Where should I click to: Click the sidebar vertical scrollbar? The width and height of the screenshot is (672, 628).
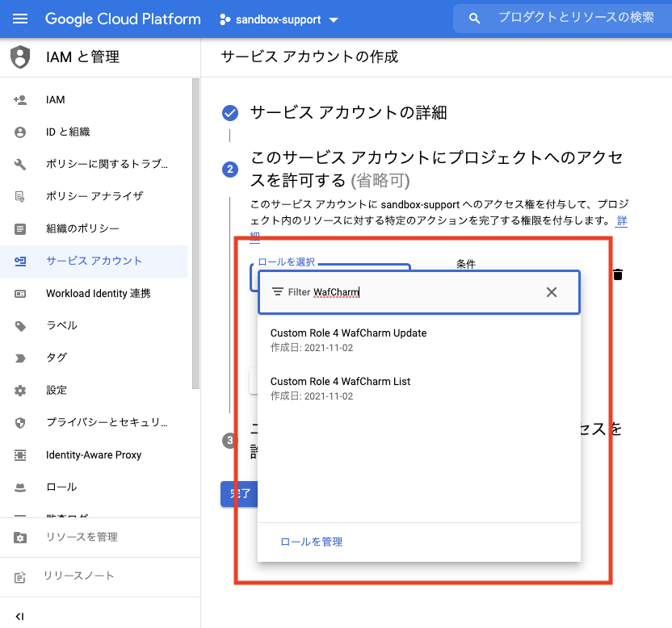point(195,234)
